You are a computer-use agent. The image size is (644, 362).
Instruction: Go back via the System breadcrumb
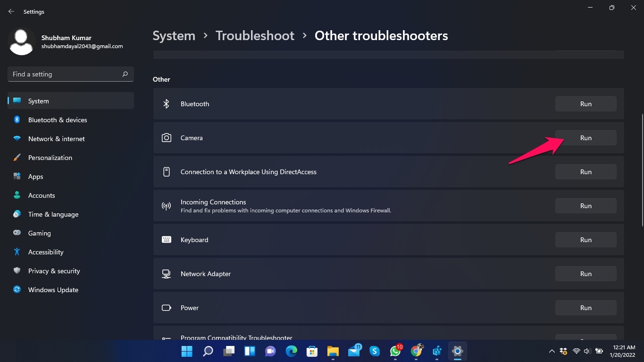174,35
